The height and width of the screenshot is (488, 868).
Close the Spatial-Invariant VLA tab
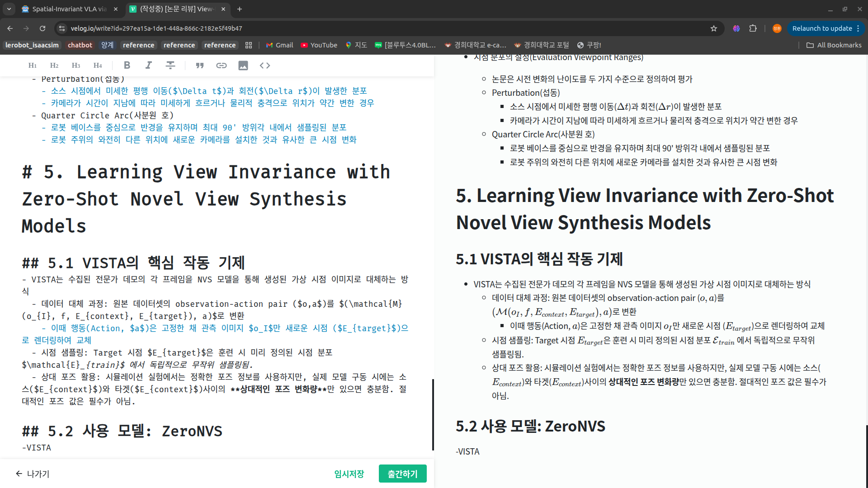pos(116,9)
